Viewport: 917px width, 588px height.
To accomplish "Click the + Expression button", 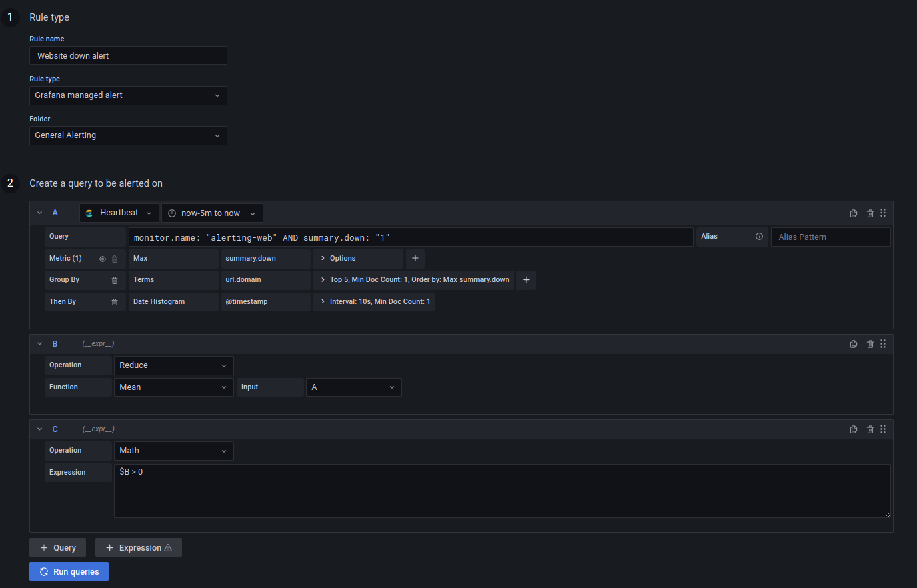I will tap(139, 547).
